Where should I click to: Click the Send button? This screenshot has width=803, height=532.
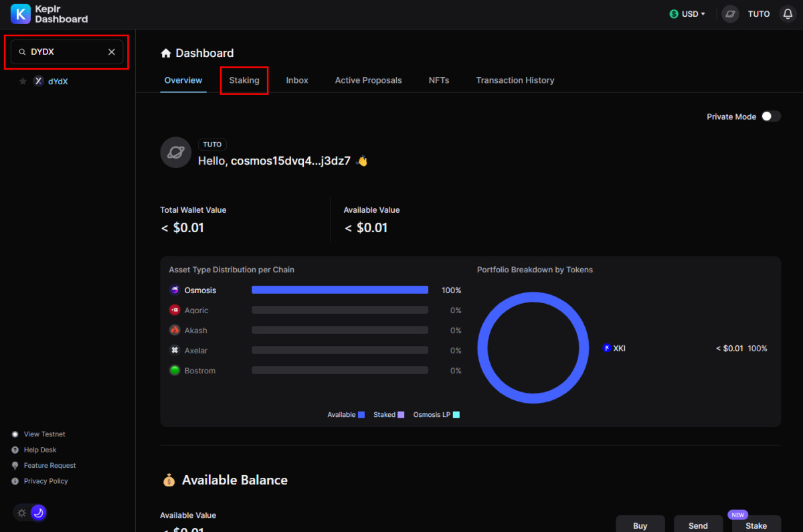point(699,524)
